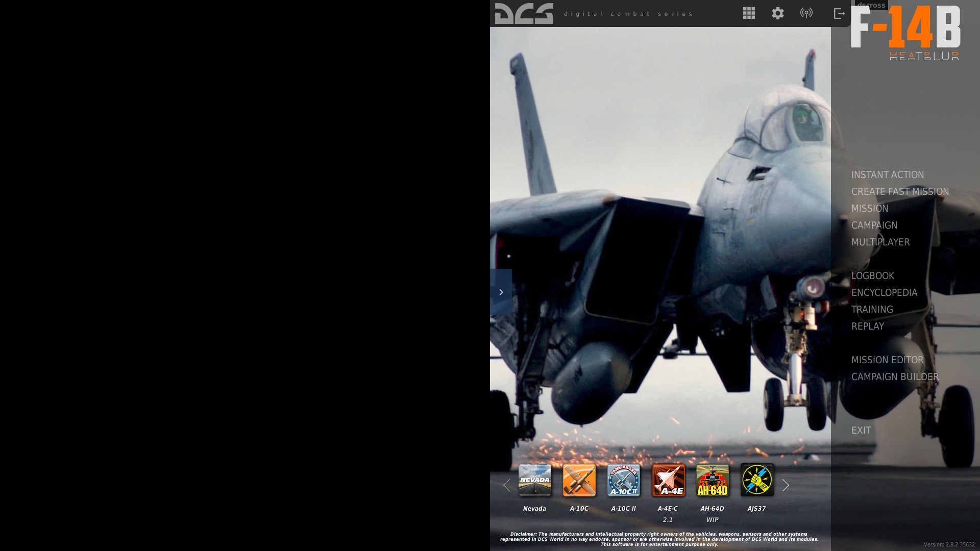Select the AJS37 module icon

tap(756, 480)
